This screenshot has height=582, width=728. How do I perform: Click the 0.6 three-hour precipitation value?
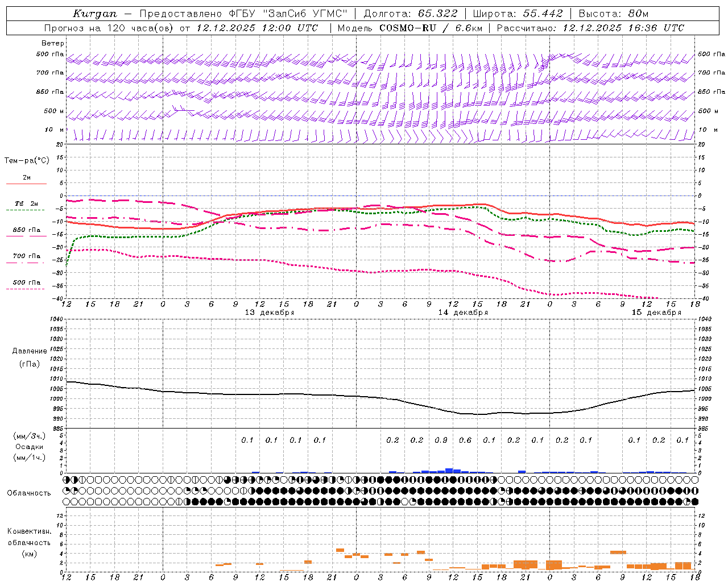pyautogui.click(x=465, y=440)
